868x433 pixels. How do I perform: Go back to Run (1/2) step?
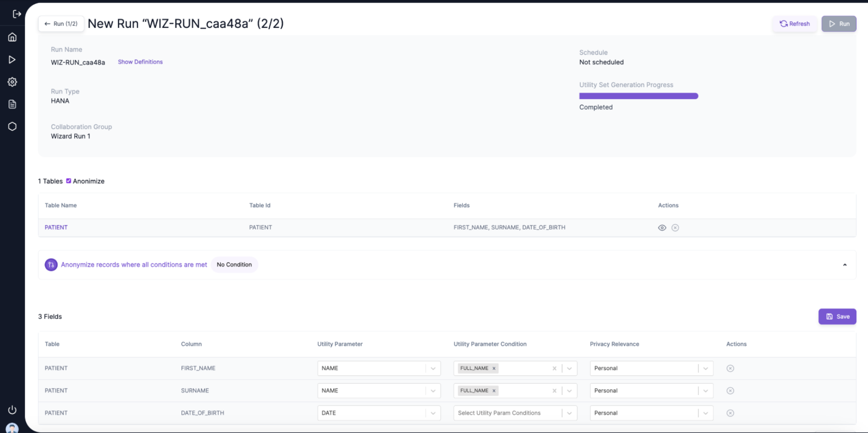tap(61, 23)
